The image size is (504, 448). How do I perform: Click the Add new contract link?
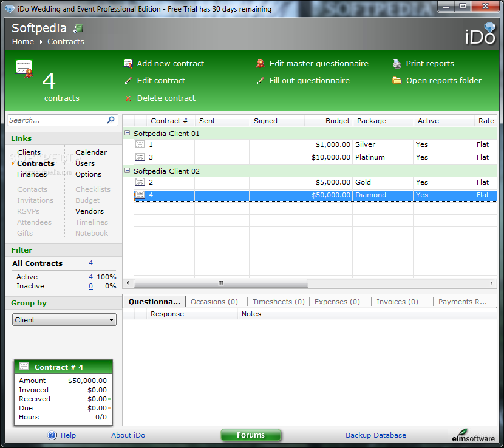[x=171, y=64]
